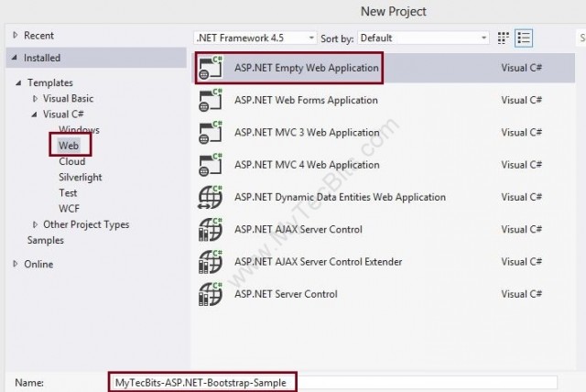Click the ASP.NET MVC 4 template icon

click(212, 165)
